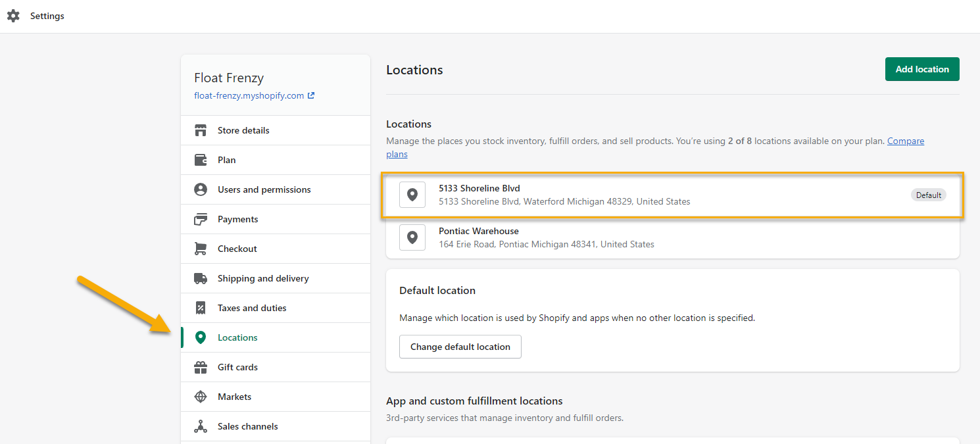Click the pin icon for Pontiac Warehouse

point(412,237)
